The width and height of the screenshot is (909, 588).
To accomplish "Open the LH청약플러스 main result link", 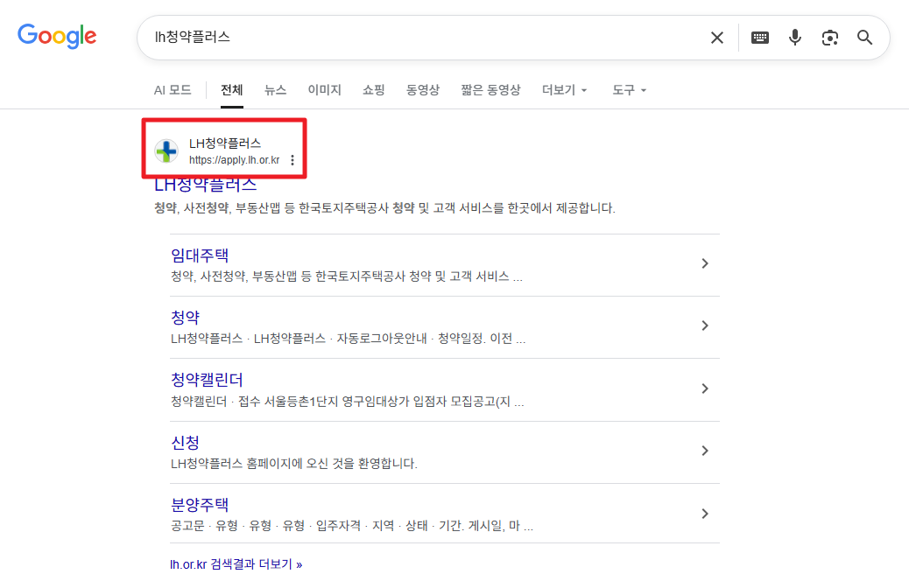I will click(205, 185).
